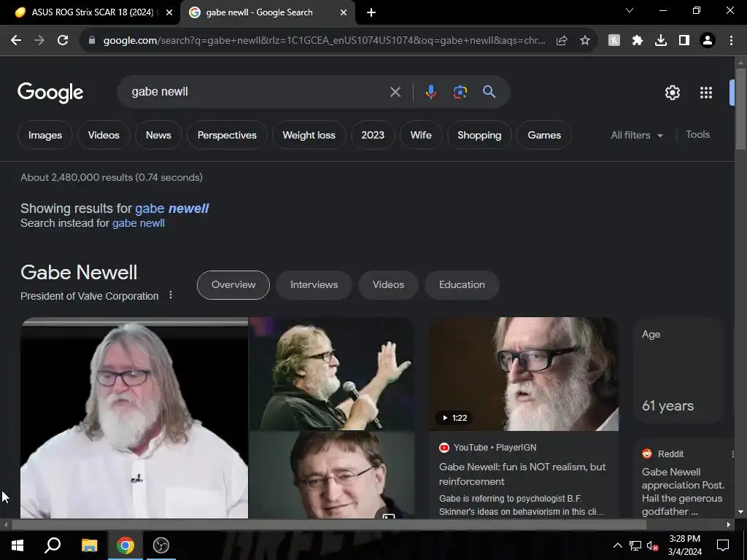Select Overview in knowledge panel

[x=233, y=285]
